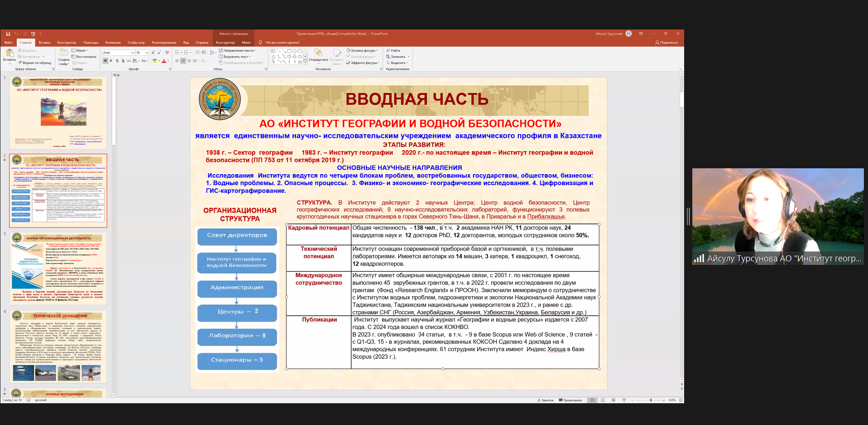Switch to the Рецензирование tab
Viewport: 868px width, 425px height.
pyautogui.click(x=164, y=43)
